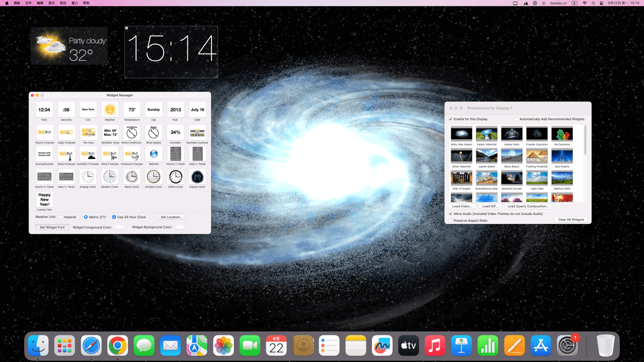Image resolution: width=644 pixels, height=362 pixels.
Task: Select the Website globe widget
Action: coord(153,154)
